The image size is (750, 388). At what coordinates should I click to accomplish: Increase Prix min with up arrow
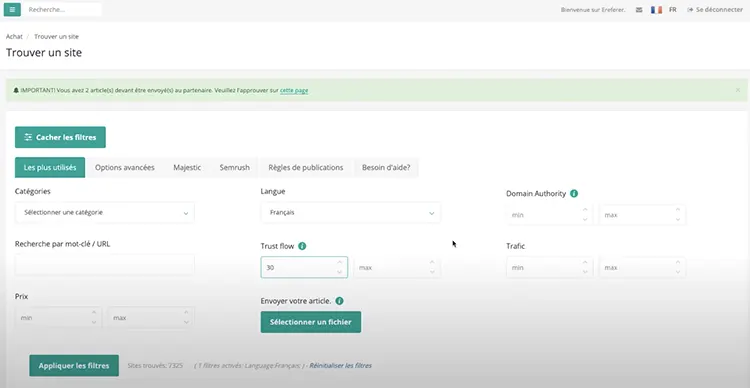[94, 313]
